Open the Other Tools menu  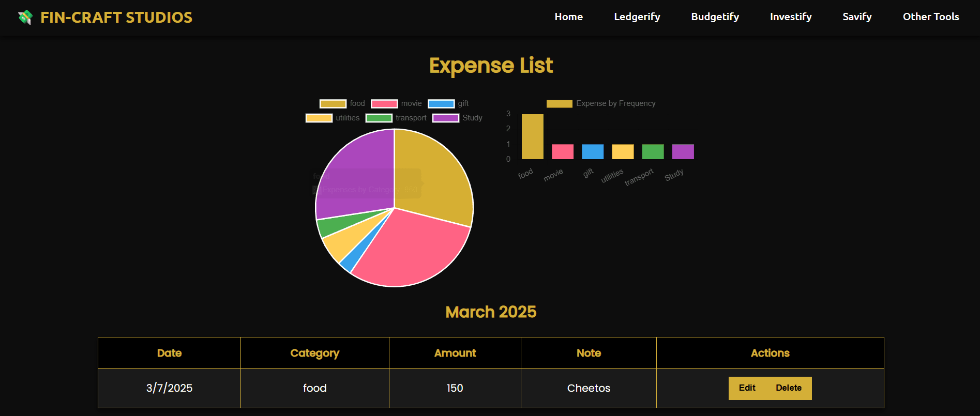point(931,17)
